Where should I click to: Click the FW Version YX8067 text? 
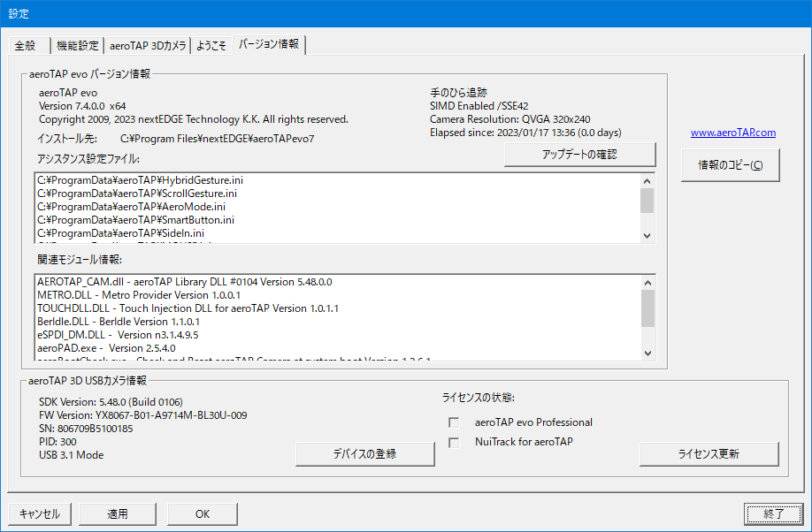click(x=143, y=415)
